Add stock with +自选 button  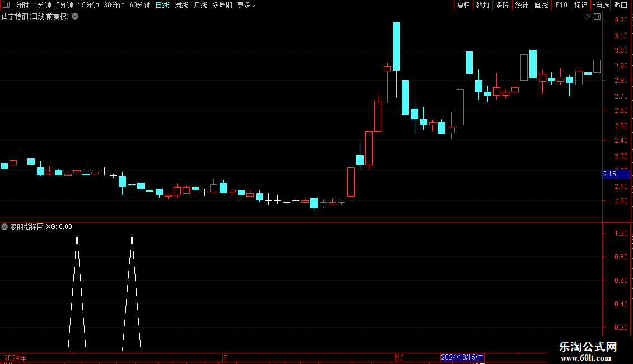tap(601, 5)
